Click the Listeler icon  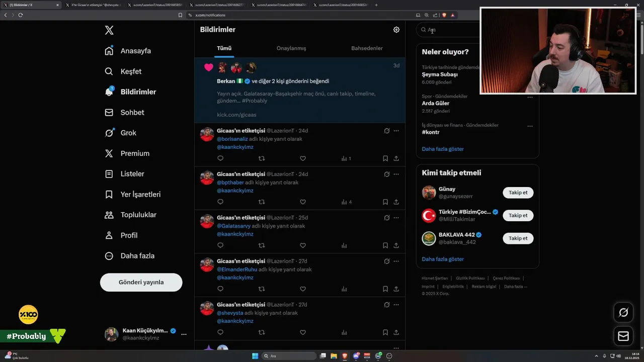(x=109, y=174)
